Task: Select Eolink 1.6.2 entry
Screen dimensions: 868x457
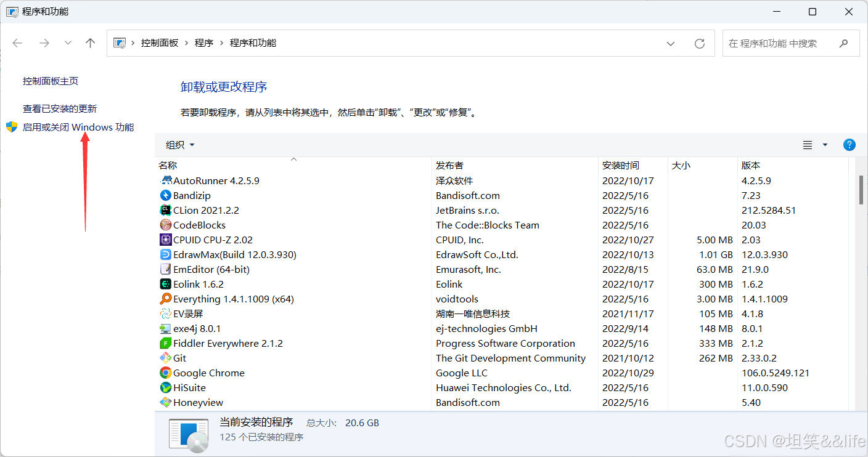Action: pyautogui.click(x=199, y=284)
